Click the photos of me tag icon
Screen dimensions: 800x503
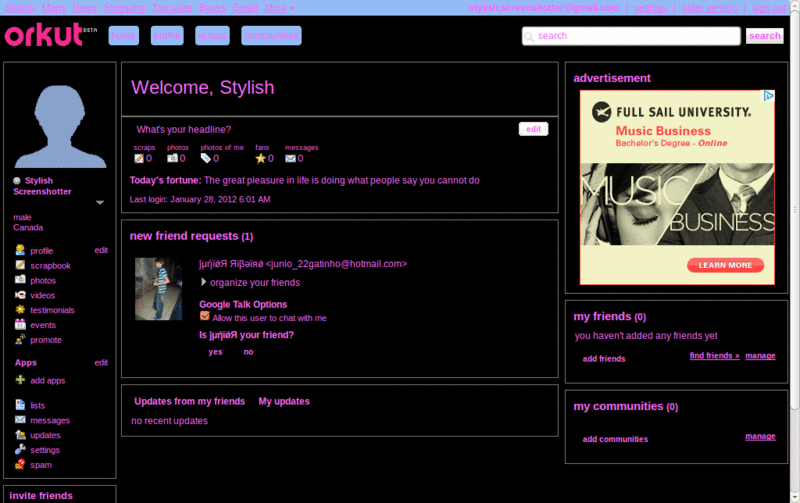click(206, 159)
